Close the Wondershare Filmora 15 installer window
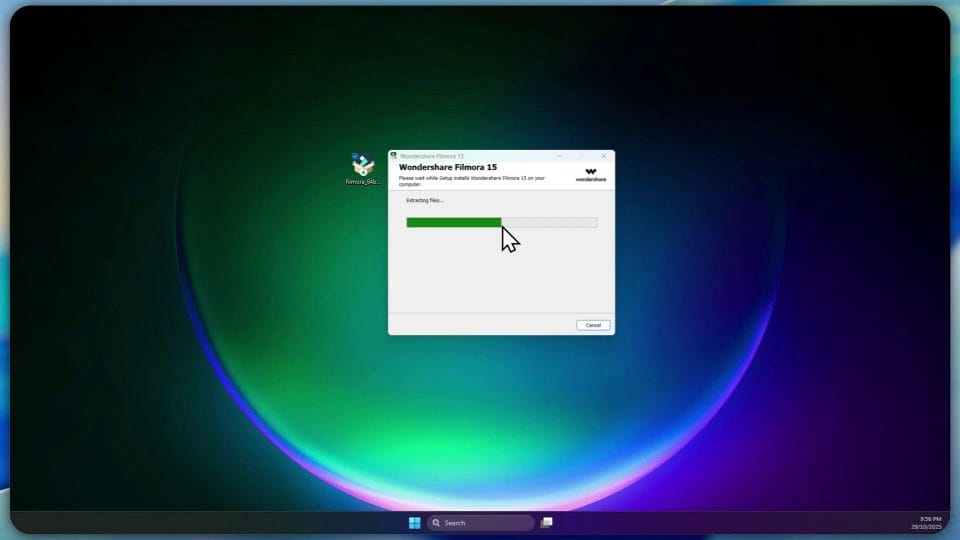The height and width of the screenshot is (540, 960). (604, 156)
